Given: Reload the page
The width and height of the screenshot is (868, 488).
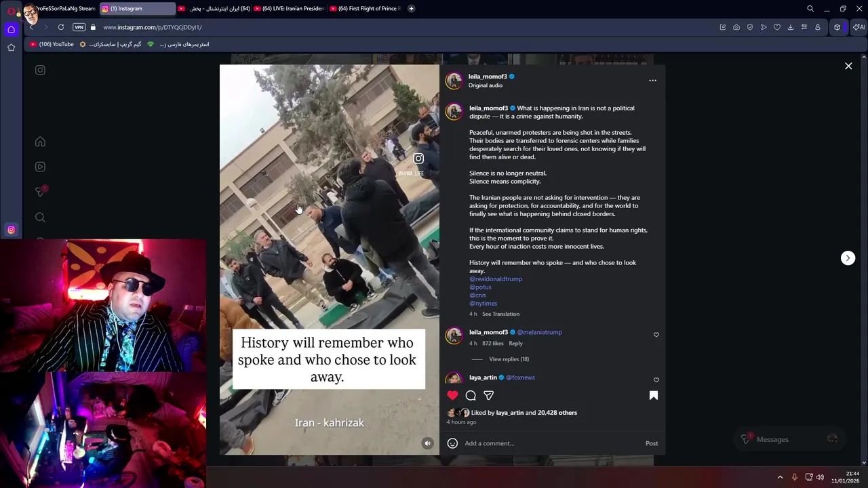Looking at the screenshot, I should (61, 27).
